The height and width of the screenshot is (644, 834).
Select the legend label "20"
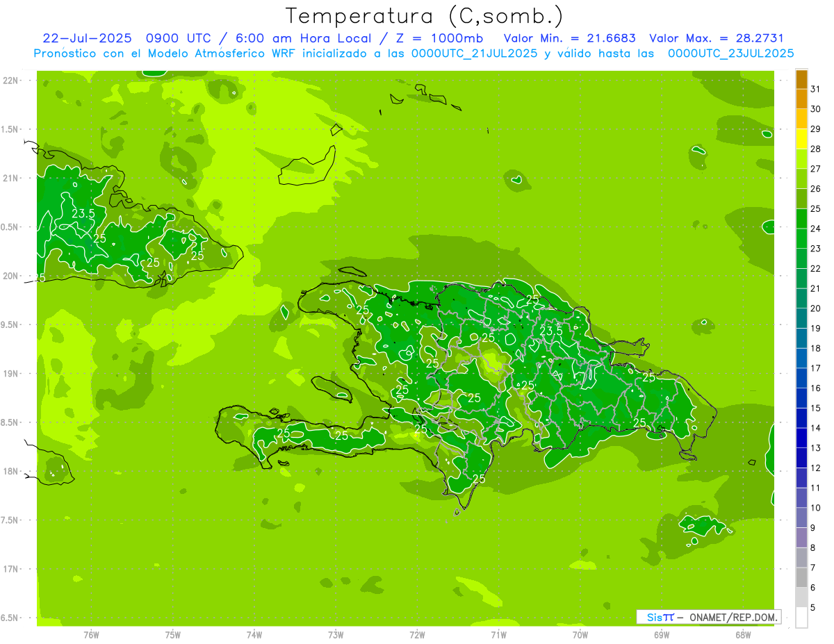pyautogui.click(x=815, y=308)
